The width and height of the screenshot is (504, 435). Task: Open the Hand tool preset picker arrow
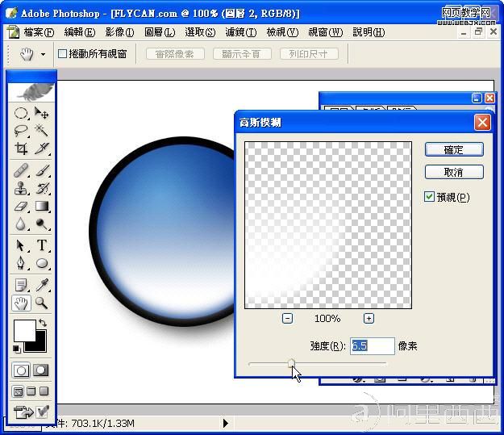[x=43, y=54]
